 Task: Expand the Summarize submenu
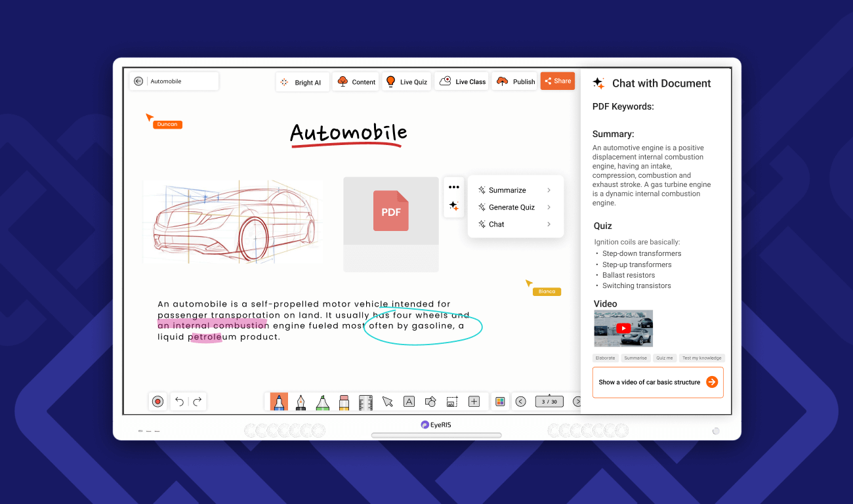point(515,190)
